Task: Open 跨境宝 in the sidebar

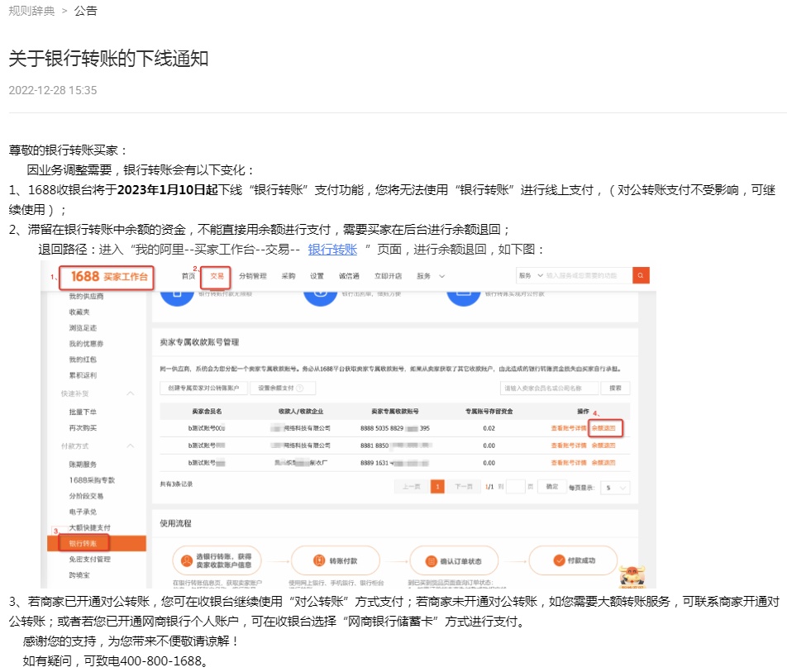Action: [x=79, y=574]
